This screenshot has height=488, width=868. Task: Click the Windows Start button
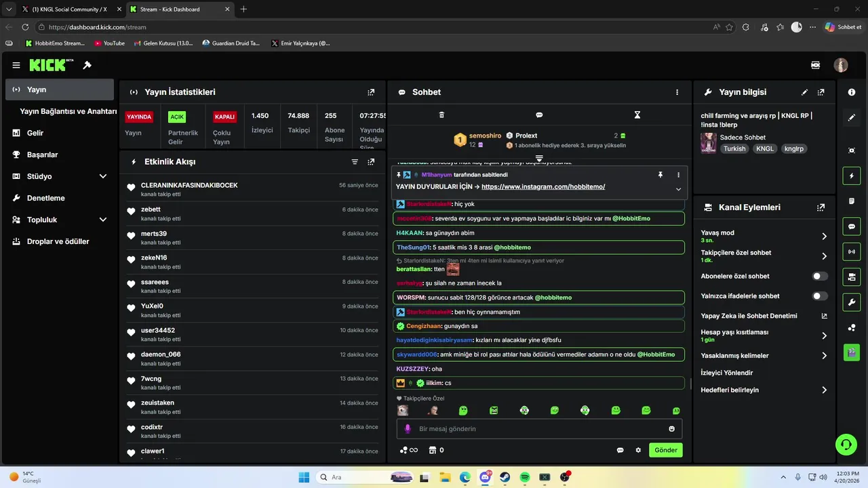pyautogui.click(x=304, y=477)
